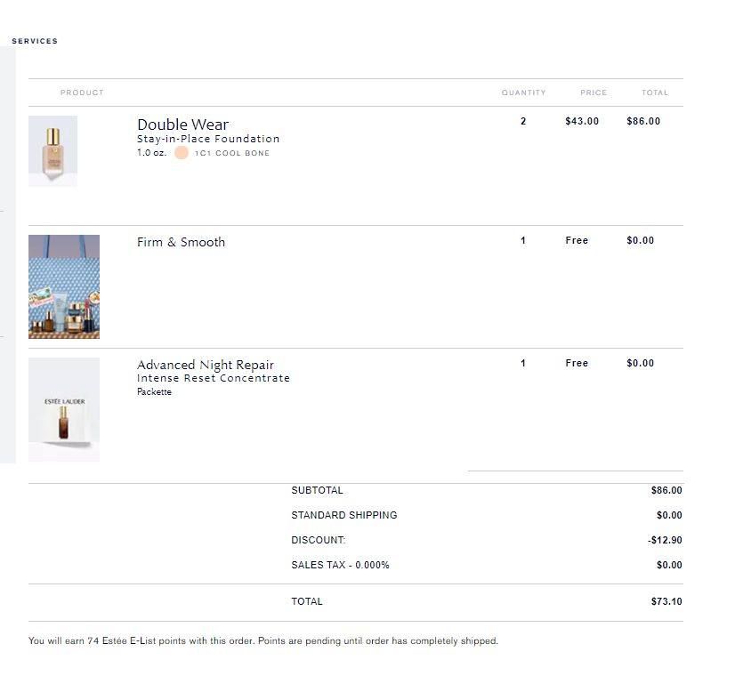The width and height of the screenshot is (735, 700).
Task: Select the QUANTITY column header
Action: (523, 93)
